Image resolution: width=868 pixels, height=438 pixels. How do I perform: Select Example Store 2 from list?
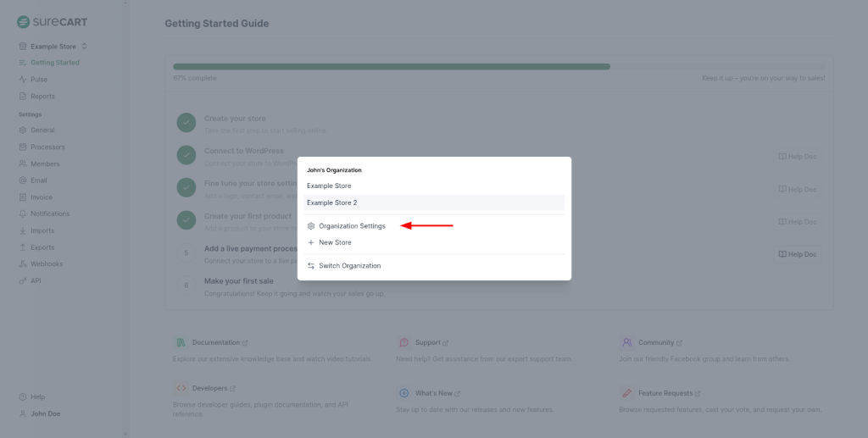(x=332, y=202)
